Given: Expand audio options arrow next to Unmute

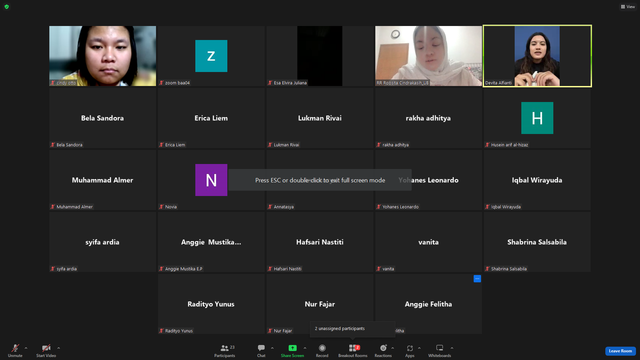Looking at the screenshot, I should click(26, 348).
